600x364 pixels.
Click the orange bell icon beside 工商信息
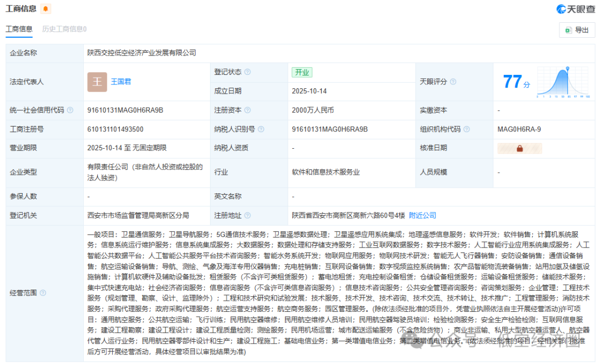pyautogui.click(x=46, y=9)
